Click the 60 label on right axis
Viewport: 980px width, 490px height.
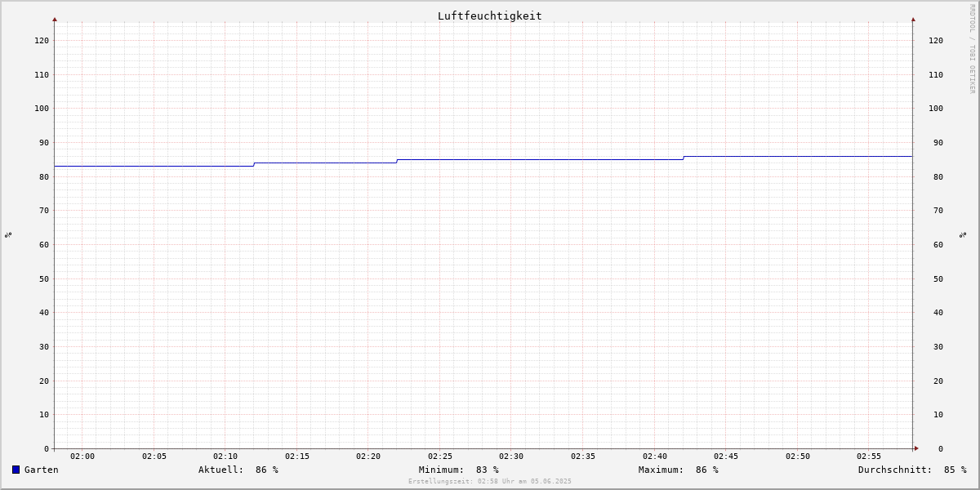pos(938,245)
